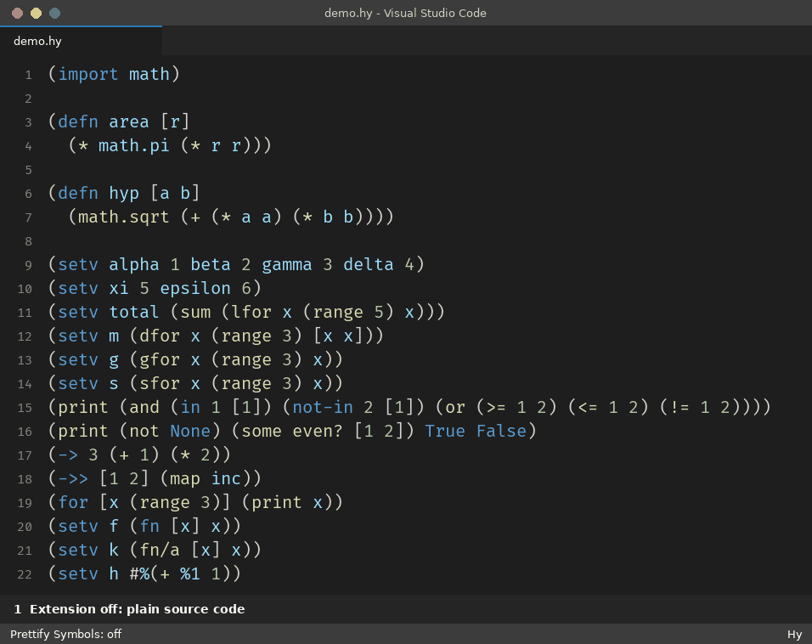Click 'fn/a' on line 21
This screenshot has width=812, height=644.
tap(160, 551)
